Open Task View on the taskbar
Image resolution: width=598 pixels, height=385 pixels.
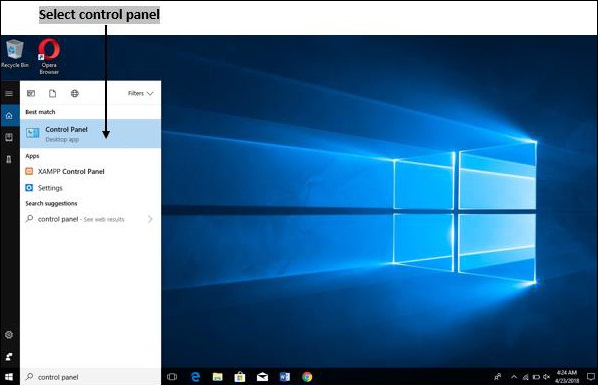click(172, 377)
